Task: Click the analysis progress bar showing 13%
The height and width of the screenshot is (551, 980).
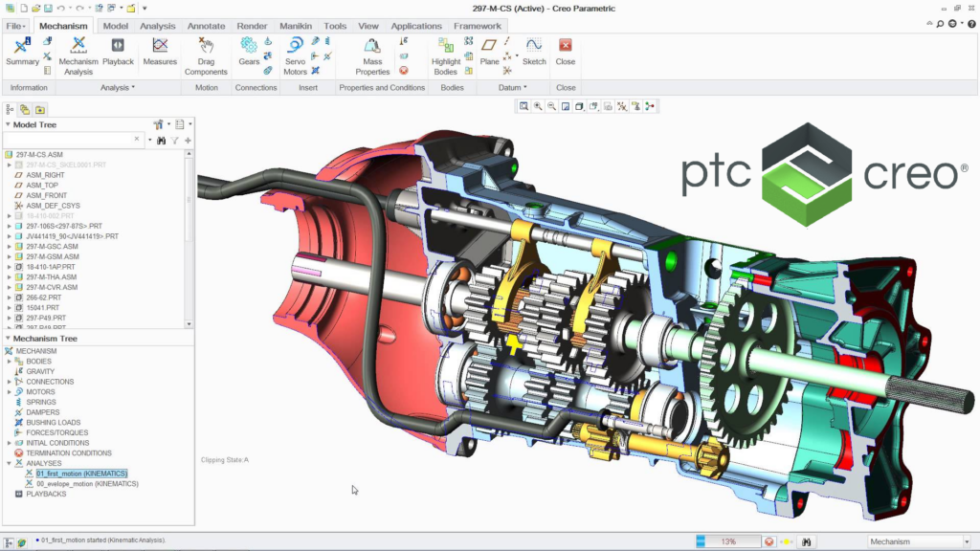Action: click(x=728, y=541)
